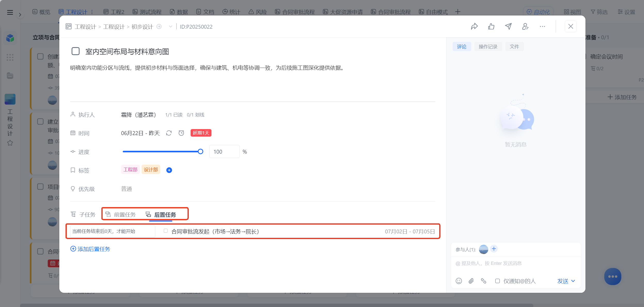The height and width of the screenshot is (307, 644).
Task: Click the attachment paperclip icon
Action: click(471, 281)
